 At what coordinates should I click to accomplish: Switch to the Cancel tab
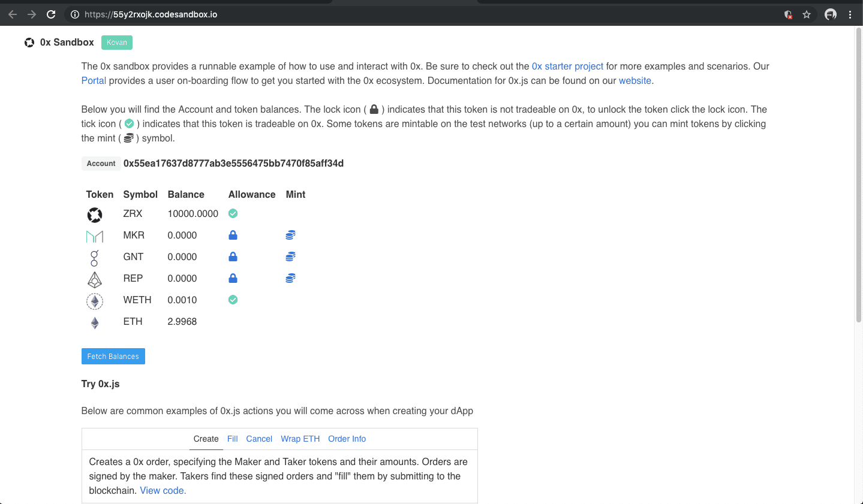[259, 439]
